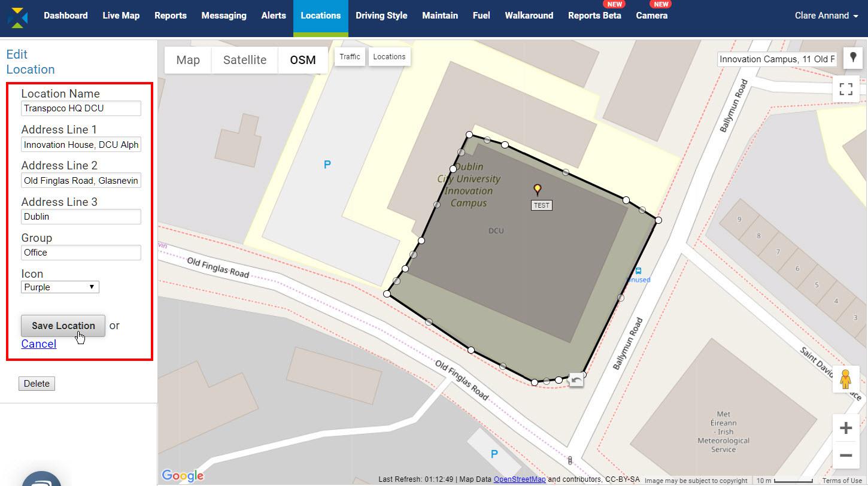The image size is (868, 486).
Task: Open Driving Style page
Action: [381, 16]
